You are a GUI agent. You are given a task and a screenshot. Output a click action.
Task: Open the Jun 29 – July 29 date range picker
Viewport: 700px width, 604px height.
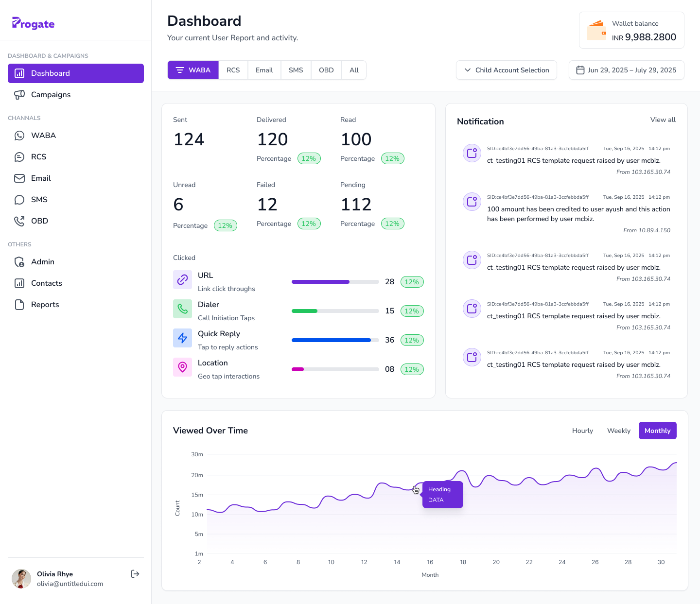click(627, 70)
